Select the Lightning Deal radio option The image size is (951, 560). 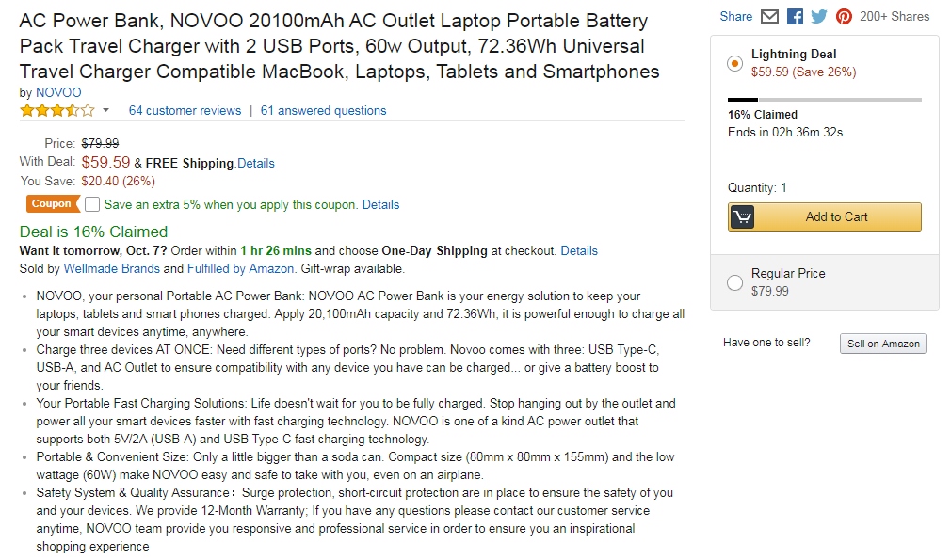click(734, 63)
